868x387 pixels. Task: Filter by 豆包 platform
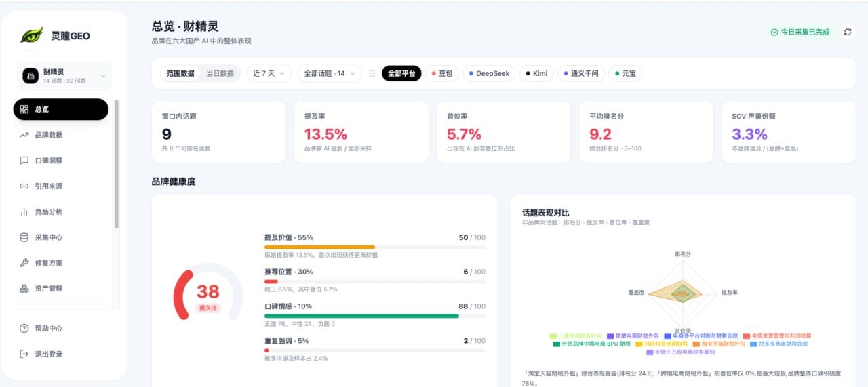[442, 73]
